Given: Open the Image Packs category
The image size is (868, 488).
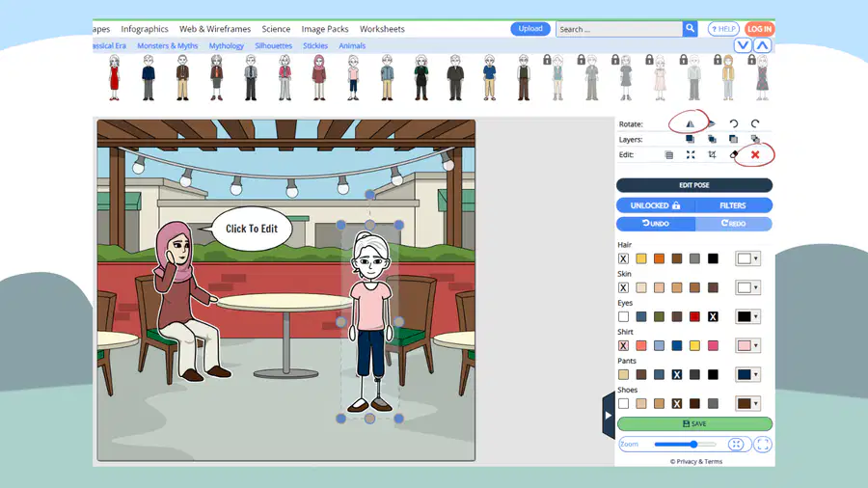Looking at the screenshot, I should tap(325, 29).
